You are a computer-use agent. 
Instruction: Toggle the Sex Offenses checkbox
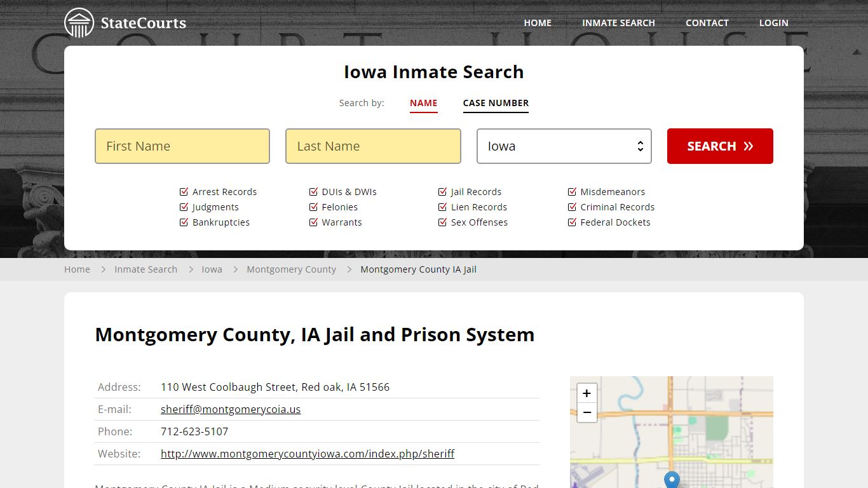(442, 222)
